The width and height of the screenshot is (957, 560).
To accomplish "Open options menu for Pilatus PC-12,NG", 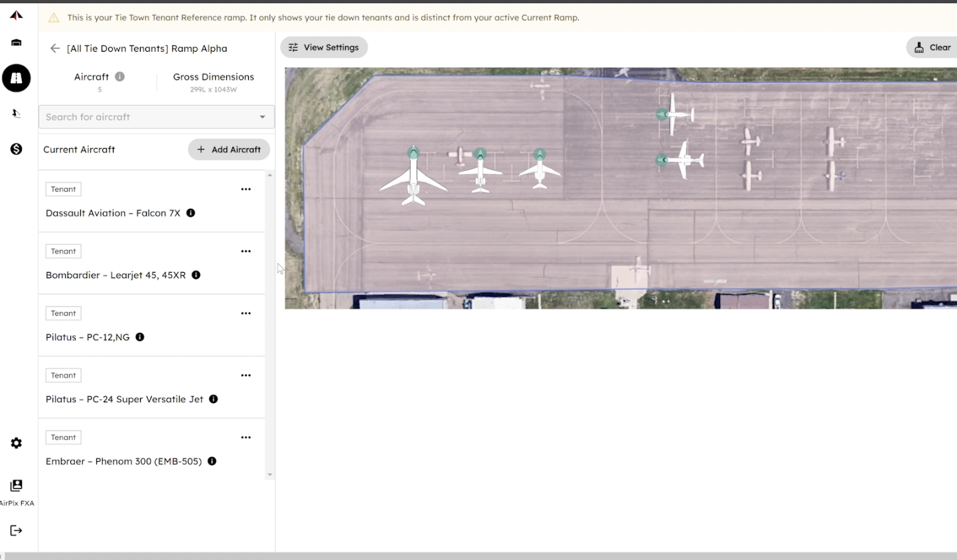I will click(x=246, y=313).
